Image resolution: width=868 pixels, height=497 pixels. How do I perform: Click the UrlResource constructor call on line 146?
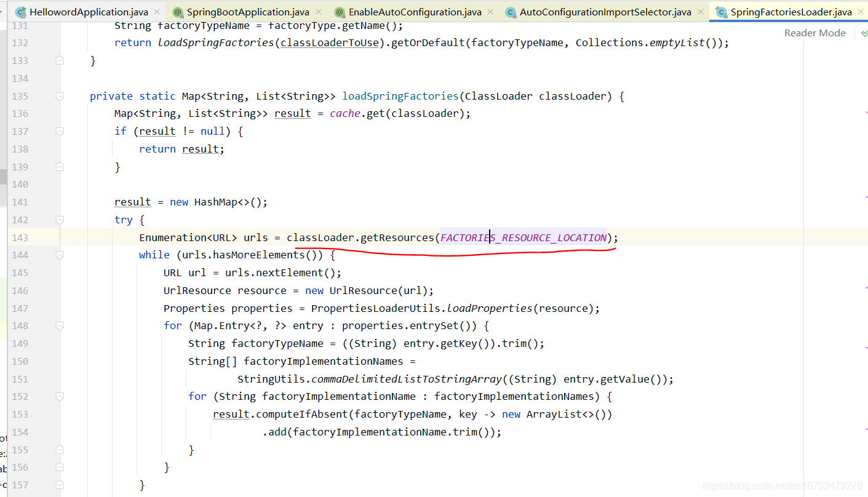pos(363,290)
